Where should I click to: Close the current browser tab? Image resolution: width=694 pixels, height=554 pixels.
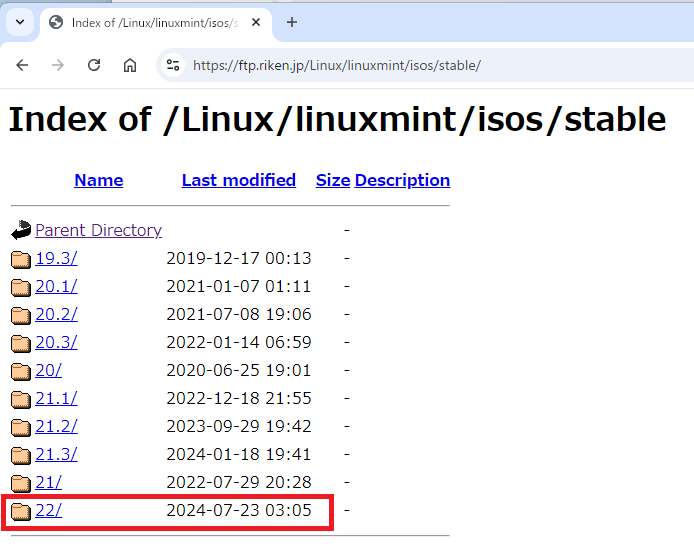[x=257, y=22]
